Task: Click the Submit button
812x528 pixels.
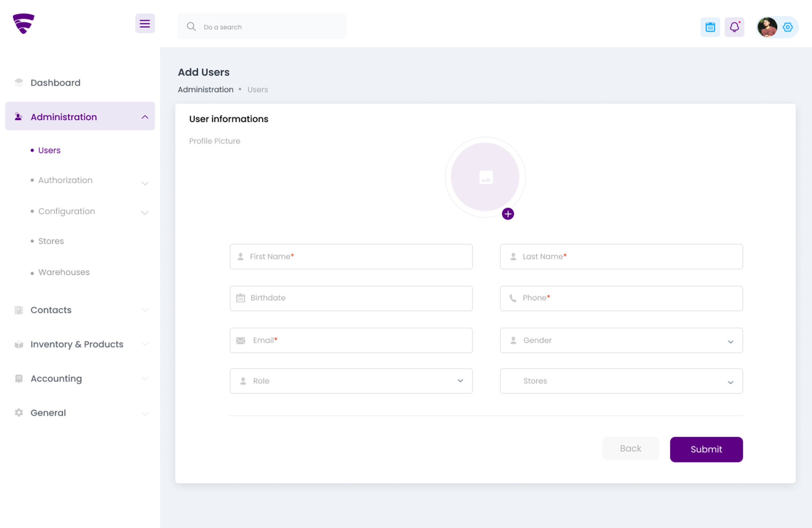Action: 706,449
